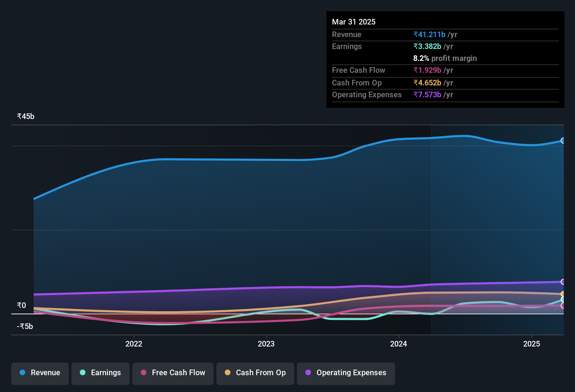575x392 pixels.
Task: Click the 2025 x-axis label
Action: (x=532, y=344)
